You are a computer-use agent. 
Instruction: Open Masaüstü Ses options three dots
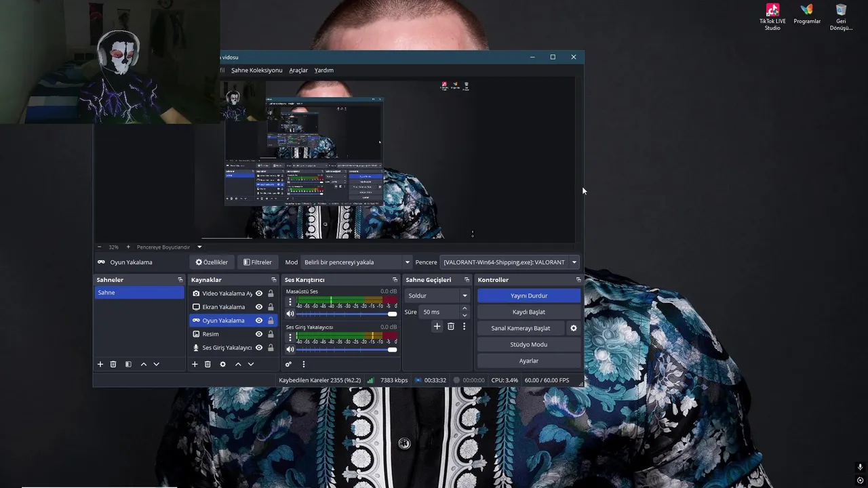click(x=290, y=302)
